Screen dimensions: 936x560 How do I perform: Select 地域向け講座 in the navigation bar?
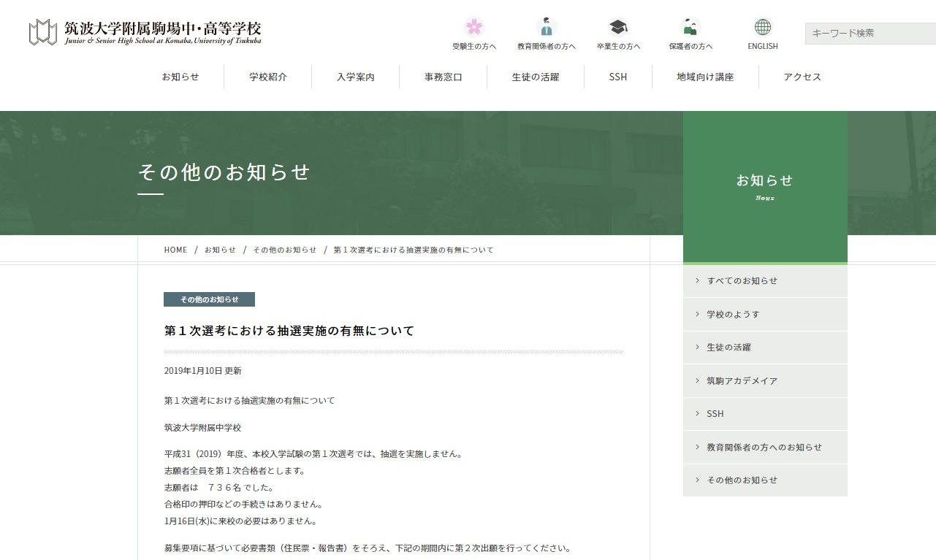703,77
